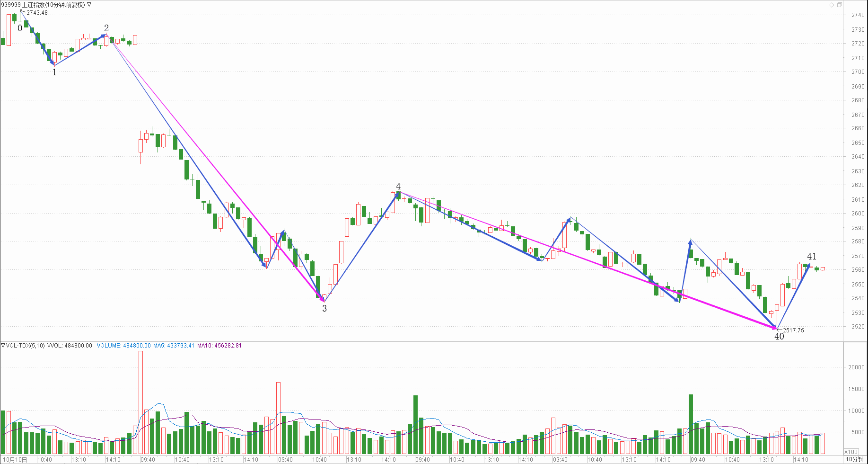Click the tallest hollow volume bar
The width and height of the screenshot is (868, 464).
[x=140, y=402]
